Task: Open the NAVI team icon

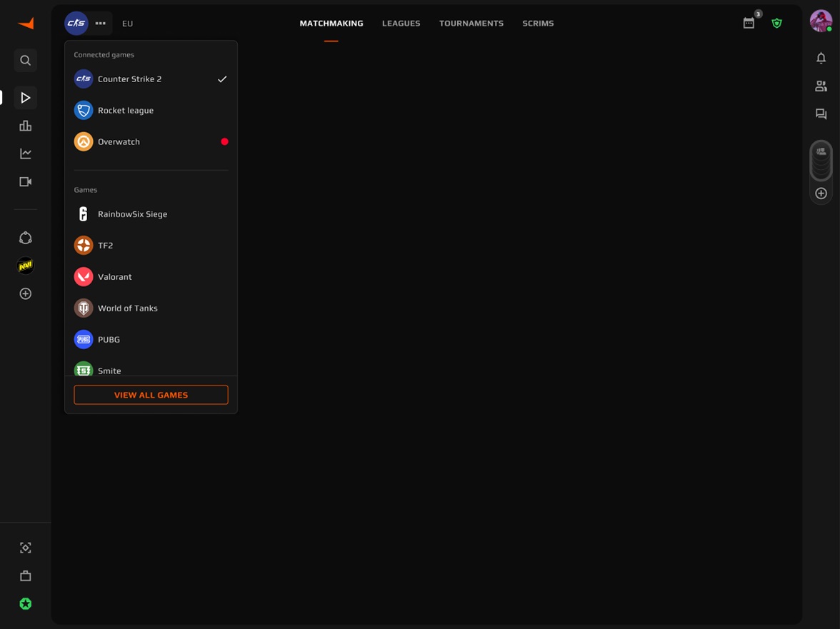Action: point(25,266)
